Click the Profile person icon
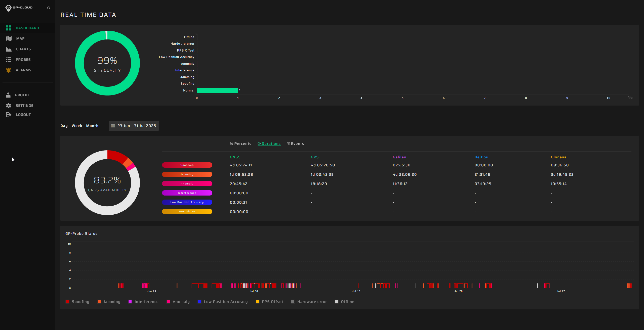 8,95
